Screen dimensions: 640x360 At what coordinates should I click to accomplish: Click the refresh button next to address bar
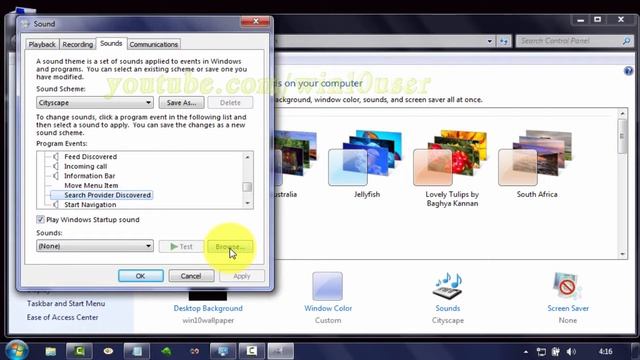coord(504,41)
